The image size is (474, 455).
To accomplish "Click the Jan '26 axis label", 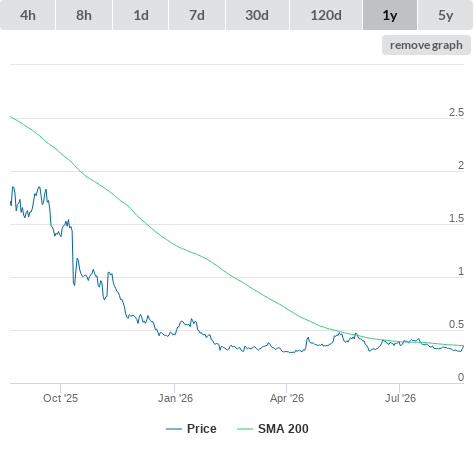I will tap(175, 398).
